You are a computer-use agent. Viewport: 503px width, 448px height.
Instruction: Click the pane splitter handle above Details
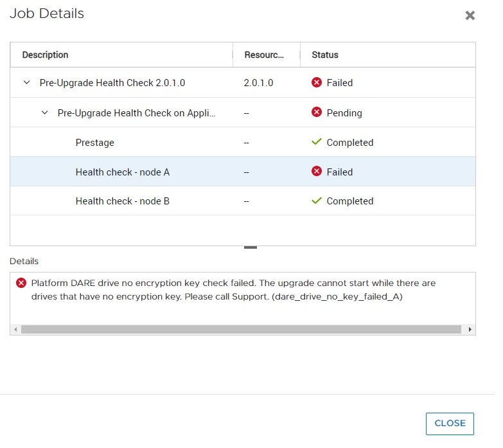[x=251, y=247]
